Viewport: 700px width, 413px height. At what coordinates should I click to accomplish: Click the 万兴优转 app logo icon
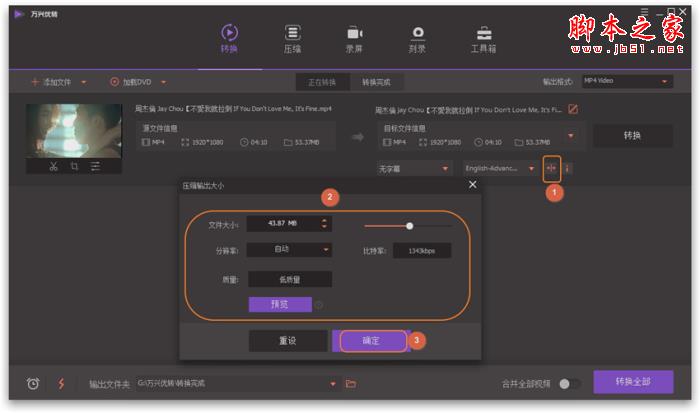19,14
